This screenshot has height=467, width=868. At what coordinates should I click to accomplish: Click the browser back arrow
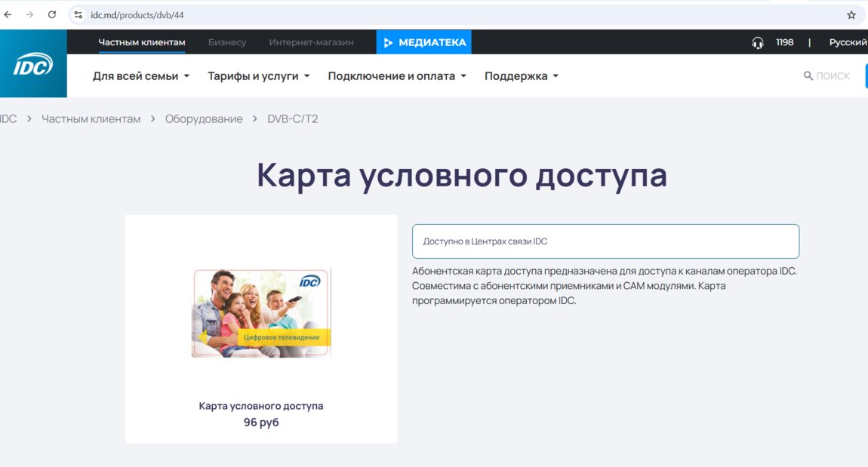coord(8,14)
